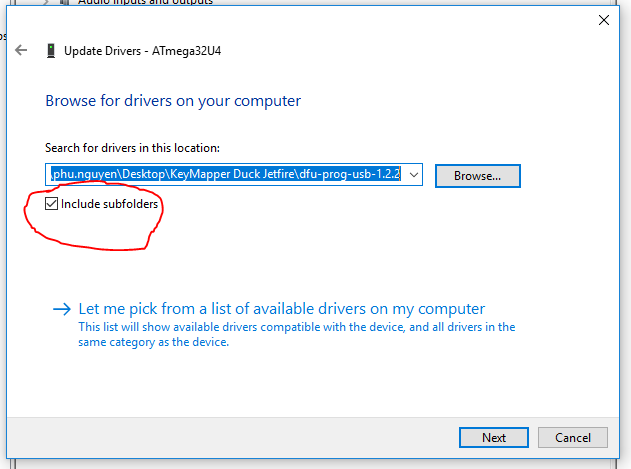Click the Update Drivers - ATmega32U4 title
This screenshot has width=631, height=469.
pos(142,50)
